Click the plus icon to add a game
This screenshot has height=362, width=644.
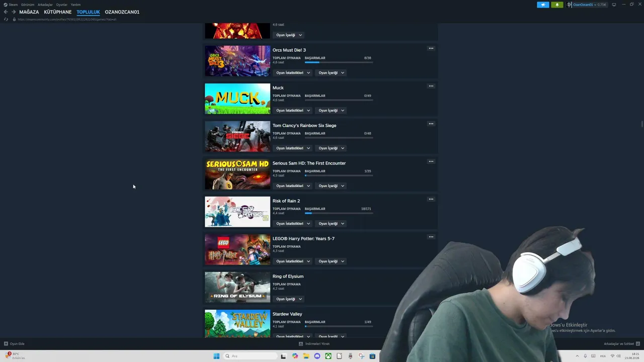click(x=6, y=344)
